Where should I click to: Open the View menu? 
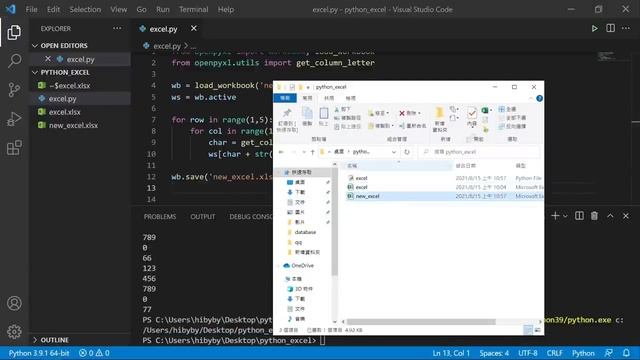coord(118,9)
